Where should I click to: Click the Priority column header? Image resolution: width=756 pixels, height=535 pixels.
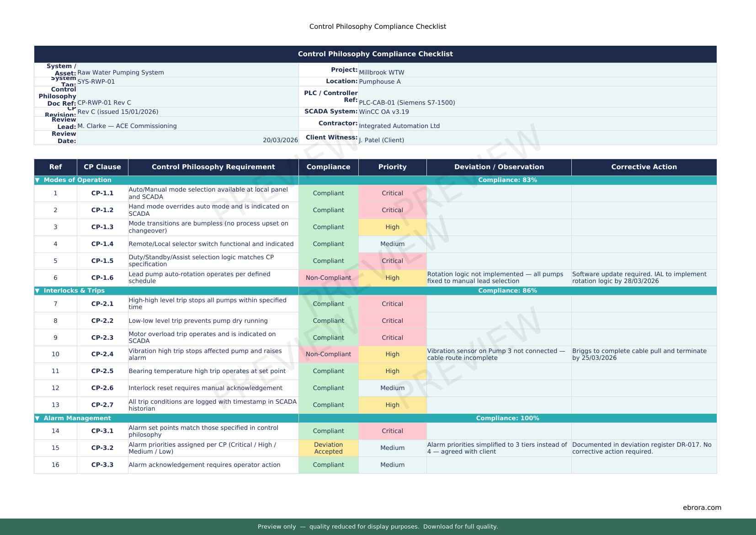pyautogui.click(x=392, y=167)
